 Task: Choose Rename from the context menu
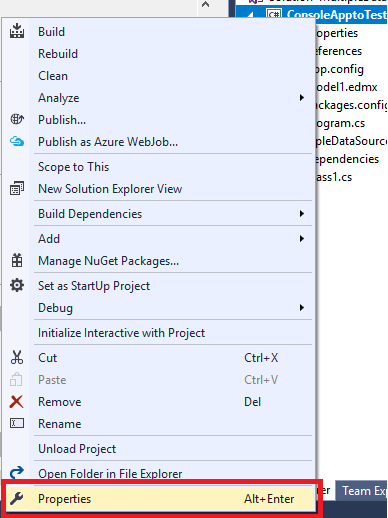158,424
